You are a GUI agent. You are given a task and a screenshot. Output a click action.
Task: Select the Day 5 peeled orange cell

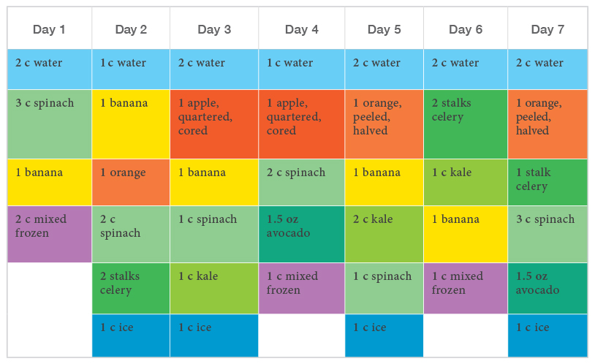(x=384, y=124)
